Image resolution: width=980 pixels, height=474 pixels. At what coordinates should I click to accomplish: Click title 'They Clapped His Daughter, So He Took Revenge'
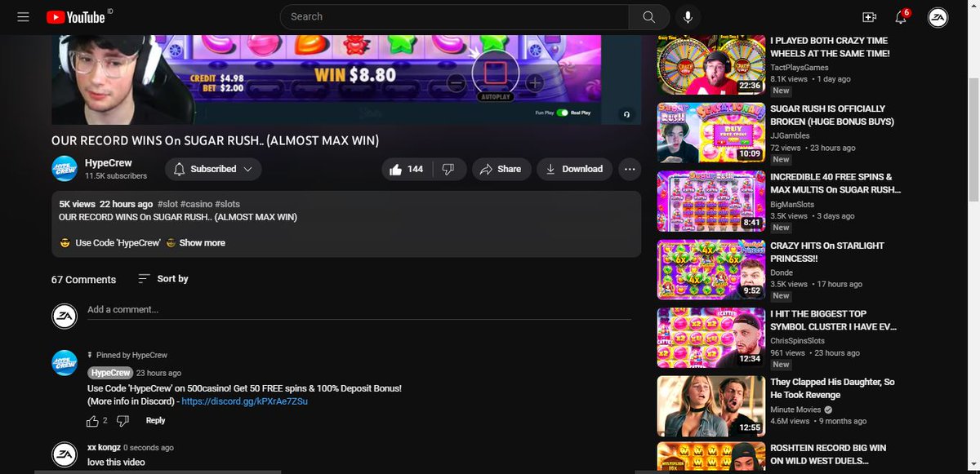click(x=832, y=388)
